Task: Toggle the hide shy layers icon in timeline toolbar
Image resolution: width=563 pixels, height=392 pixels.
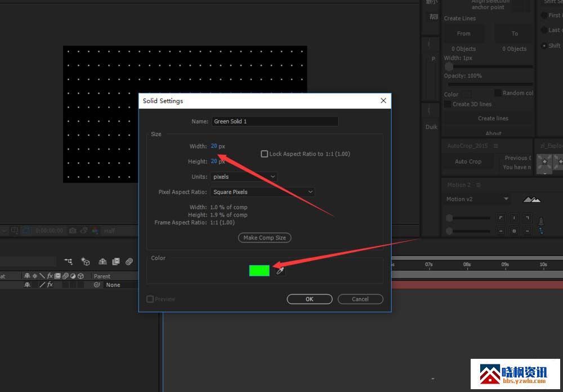Action: click(102, 262)
